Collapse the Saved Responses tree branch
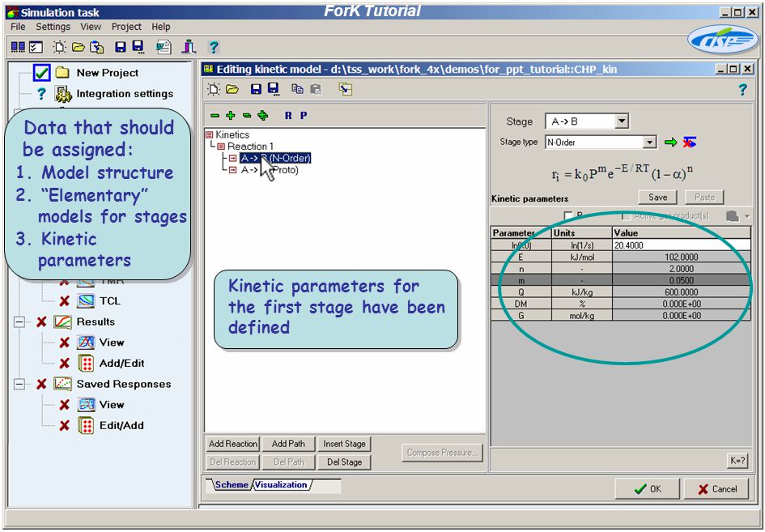 click(x=19, y=385)
